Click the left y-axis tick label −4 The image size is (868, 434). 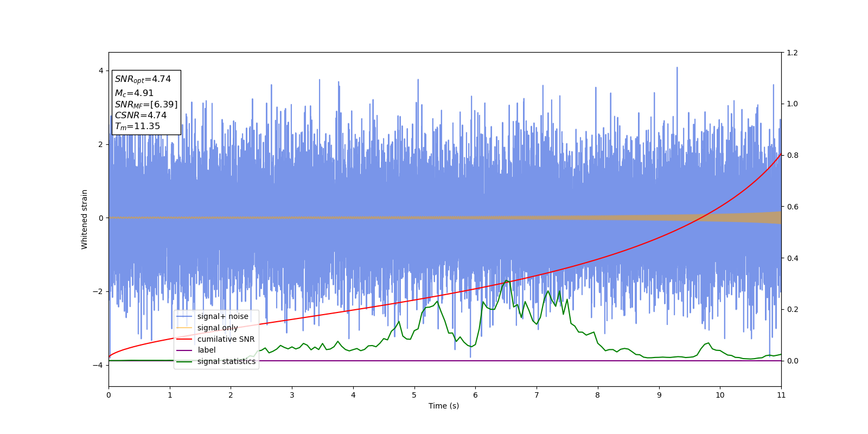(x=98, y=365)
